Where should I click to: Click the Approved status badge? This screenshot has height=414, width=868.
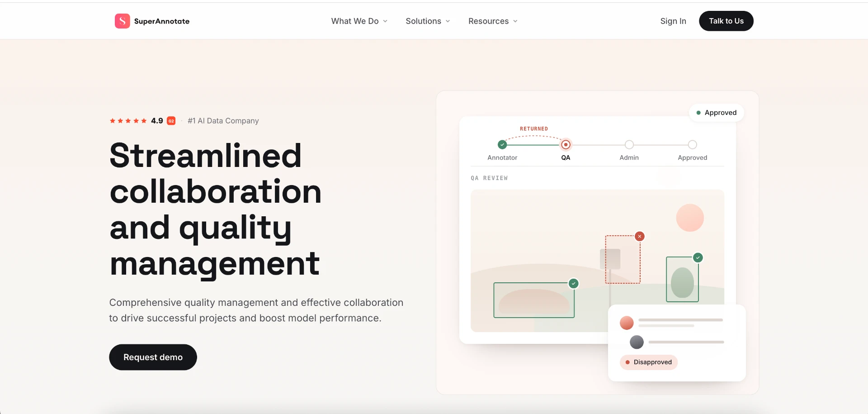(717, 113)
